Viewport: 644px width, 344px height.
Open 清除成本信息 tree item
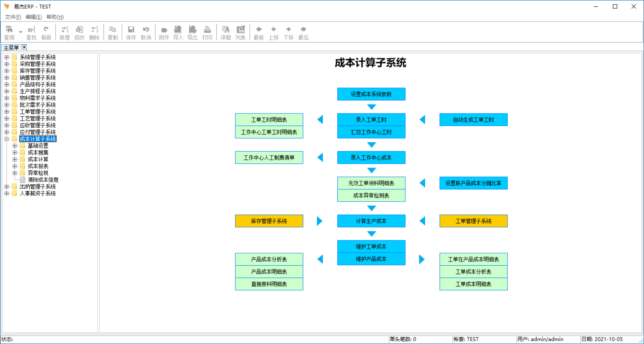pyautogui.click(x=43, y=180)
